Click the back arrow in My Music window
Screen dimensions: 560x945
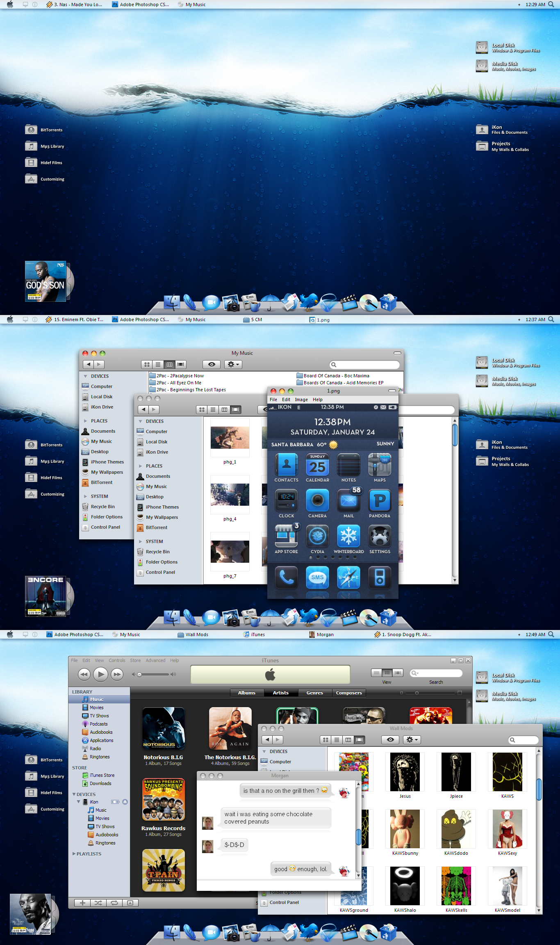click(89, 364)
